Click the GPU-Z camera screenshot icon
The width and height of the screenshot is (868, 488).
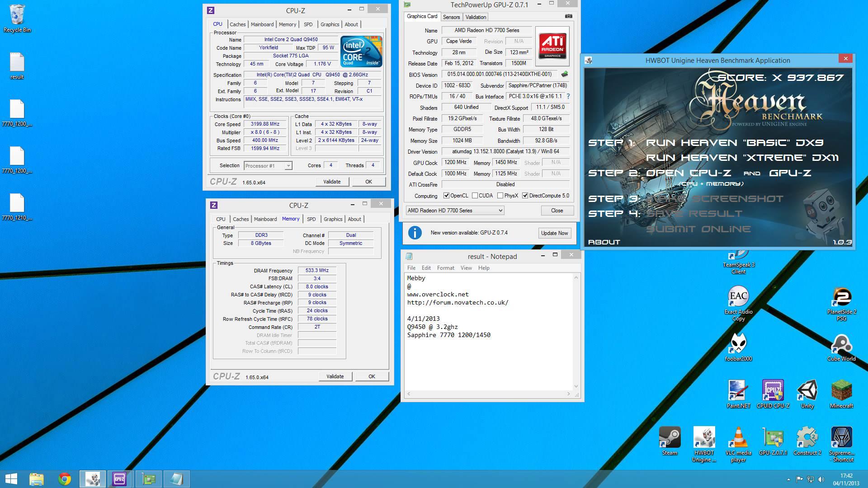pyautogui.click(x=568, y=16)
